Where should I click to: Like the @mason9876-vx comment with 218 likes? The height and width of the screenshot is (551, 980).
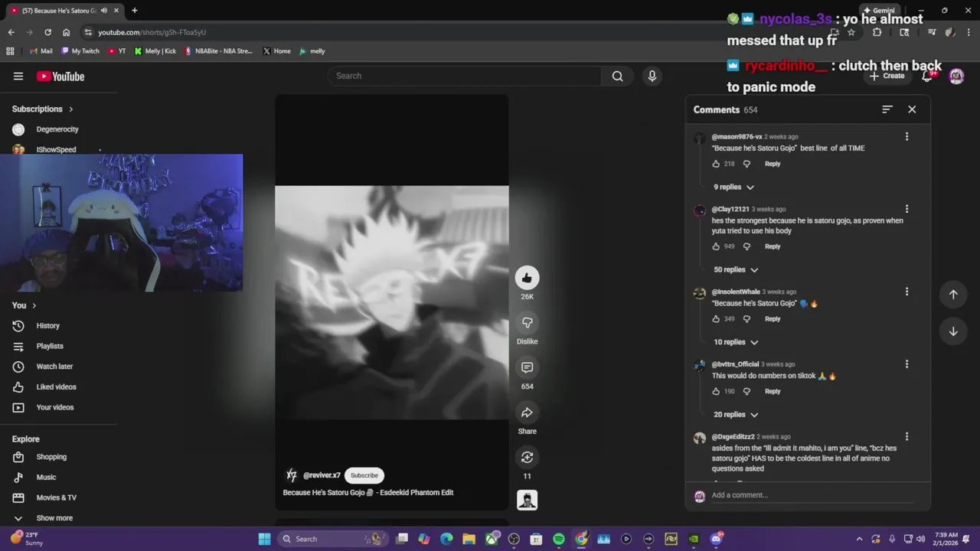(716, 164)
